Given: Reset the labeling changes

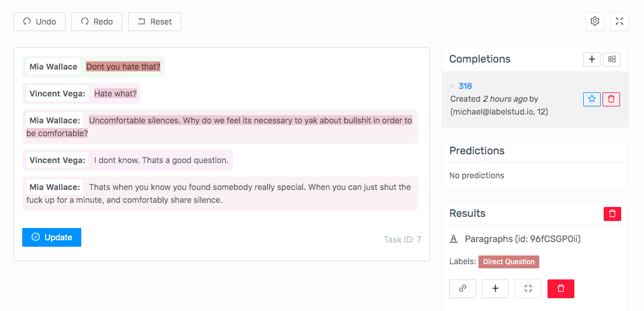Looking at the screenshot, I should 154,22.
